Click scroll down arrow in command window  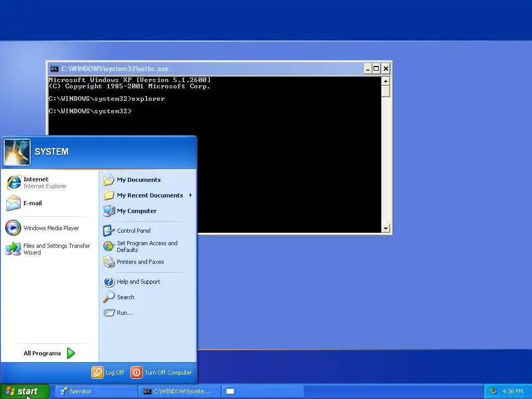(385, 229)
